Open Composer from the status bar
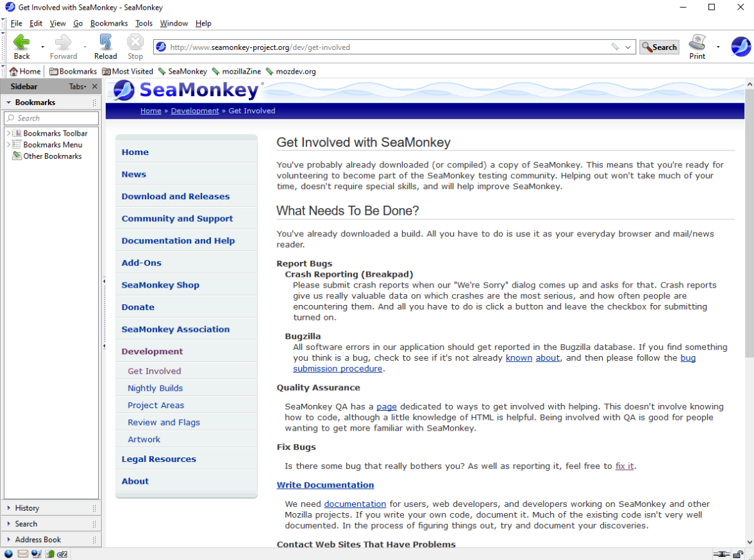This screenshot has width=754, height=560. [37, 554]
